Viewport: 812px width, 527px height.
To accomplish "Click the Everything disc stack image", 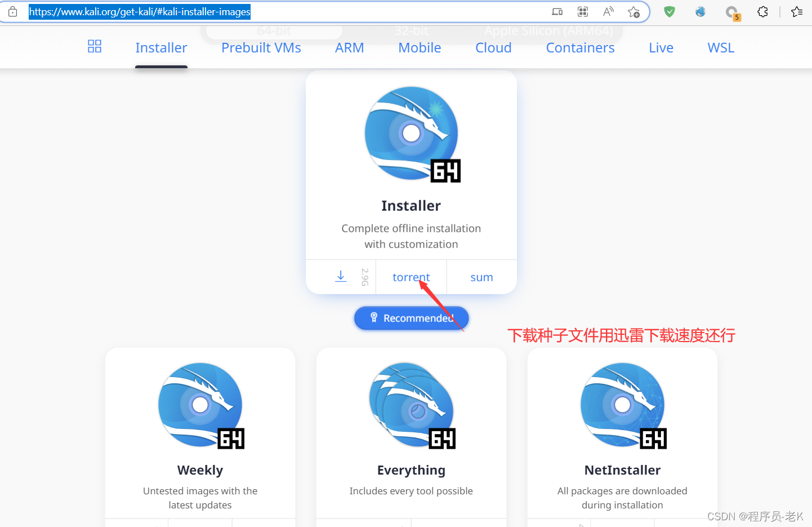I will coord(412,406).
